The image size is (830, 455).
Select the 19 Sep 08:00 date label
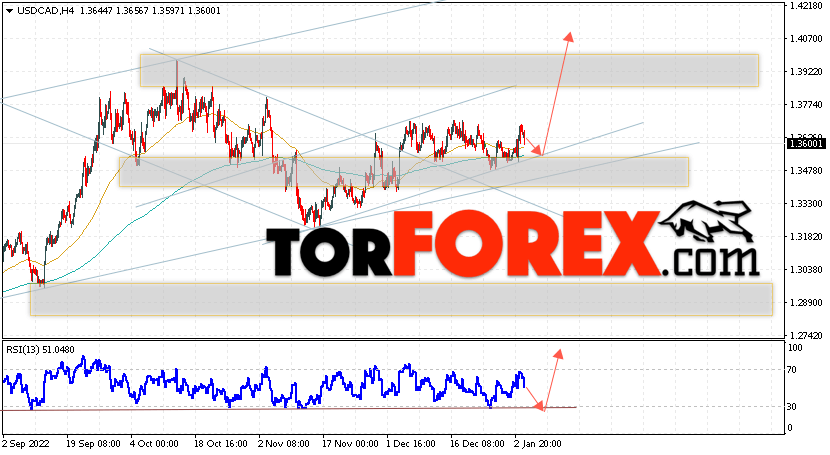(x=93, y=443)
